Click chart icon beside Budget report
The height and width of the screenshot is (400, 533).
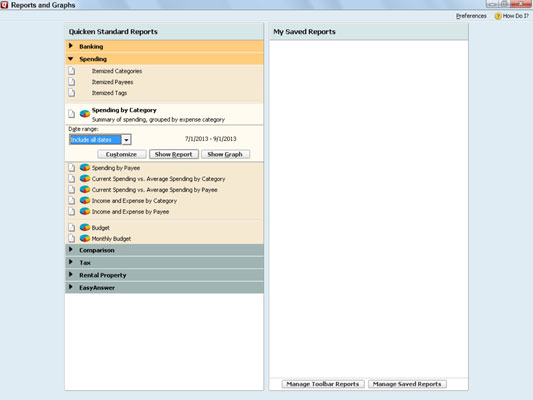(85, 227)
